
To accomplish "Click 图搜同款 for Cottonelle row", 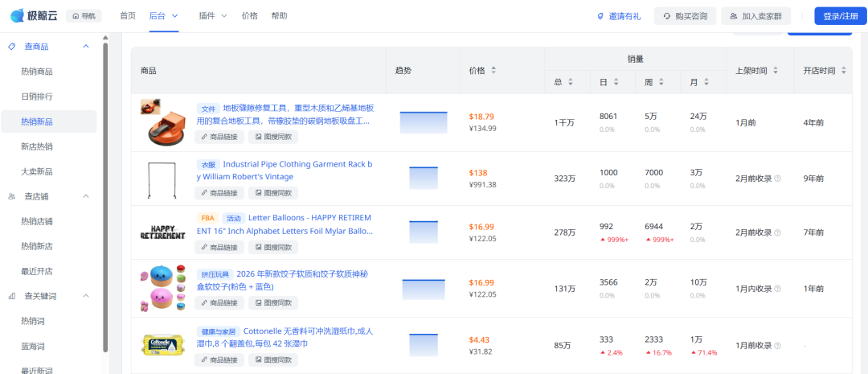I will point(273,360).
